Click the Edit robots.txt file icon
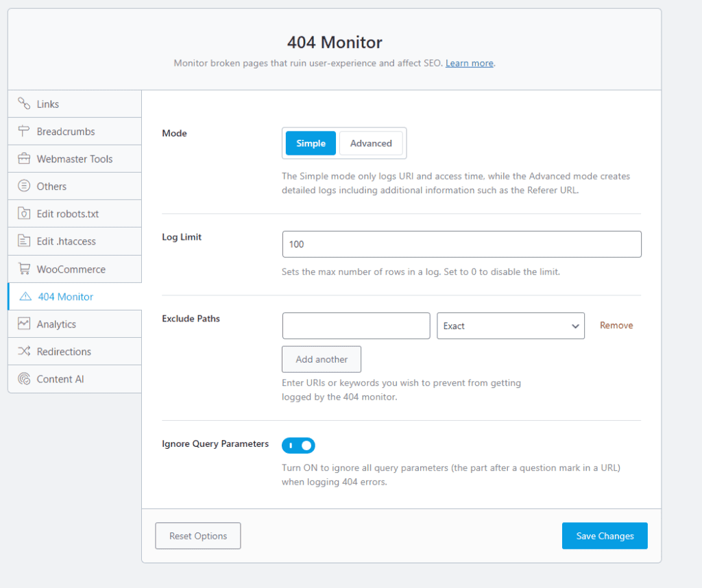This screenshot has width=702, height=588. pyautogui.click(x=24, y=213)
